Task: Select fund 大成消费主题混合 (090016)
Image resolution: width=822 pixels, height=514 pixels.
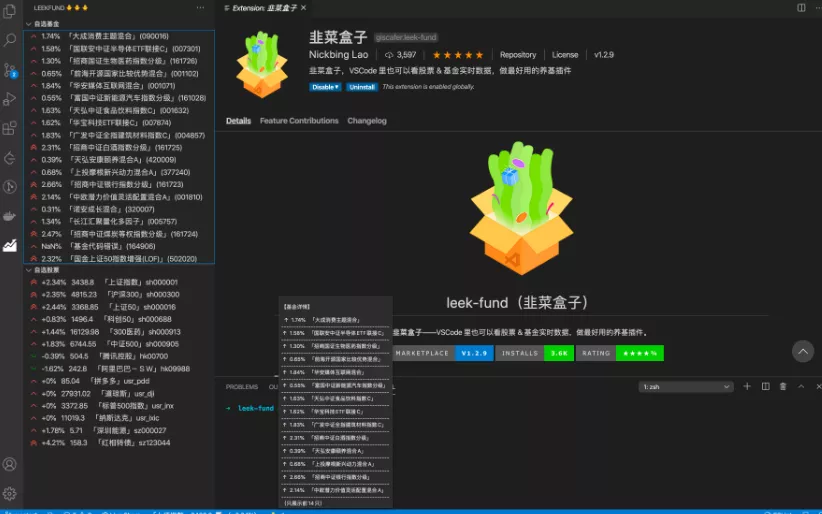Action: [x=120, y=36]
